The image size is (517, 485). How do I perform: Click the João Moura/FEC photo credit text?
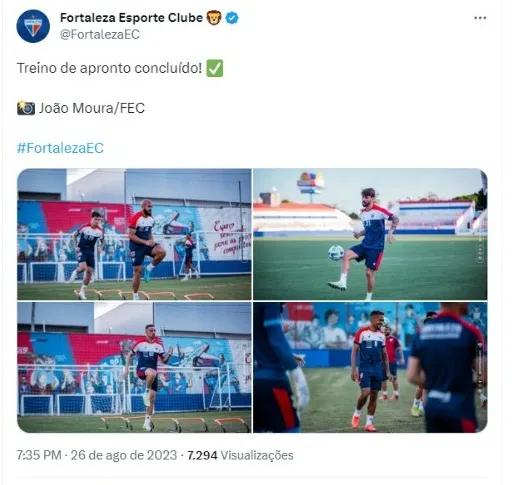(92, 108)
